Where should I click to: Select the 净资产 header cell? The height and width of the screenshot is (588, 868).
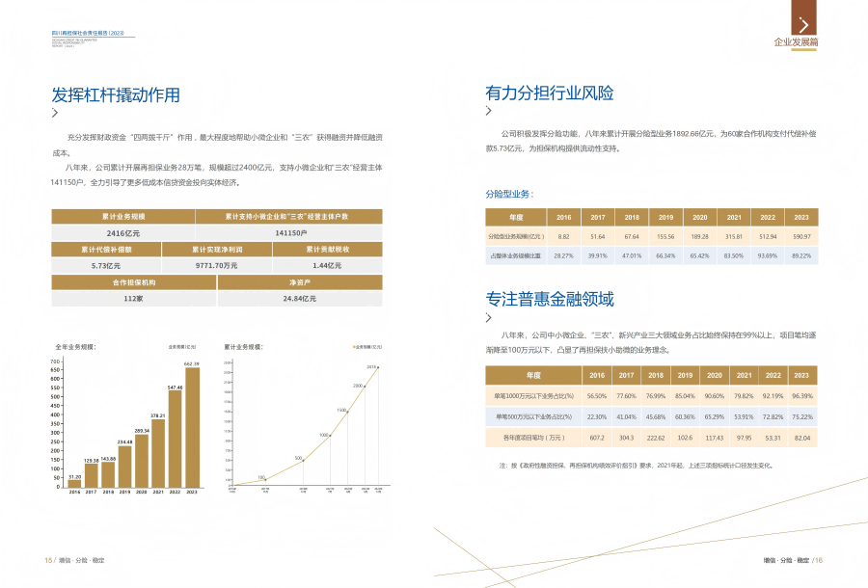(300, 282)
